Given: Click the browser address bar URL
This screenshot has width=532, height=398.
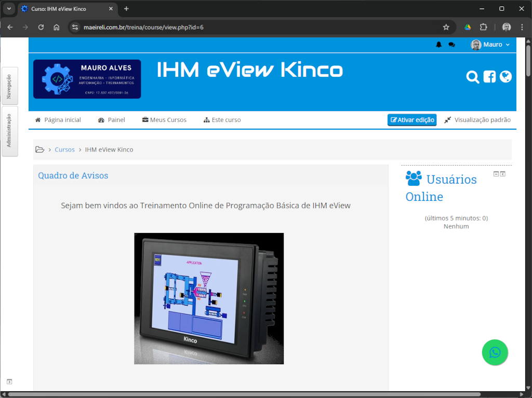Looking at the screenshot, I should 143,27.
